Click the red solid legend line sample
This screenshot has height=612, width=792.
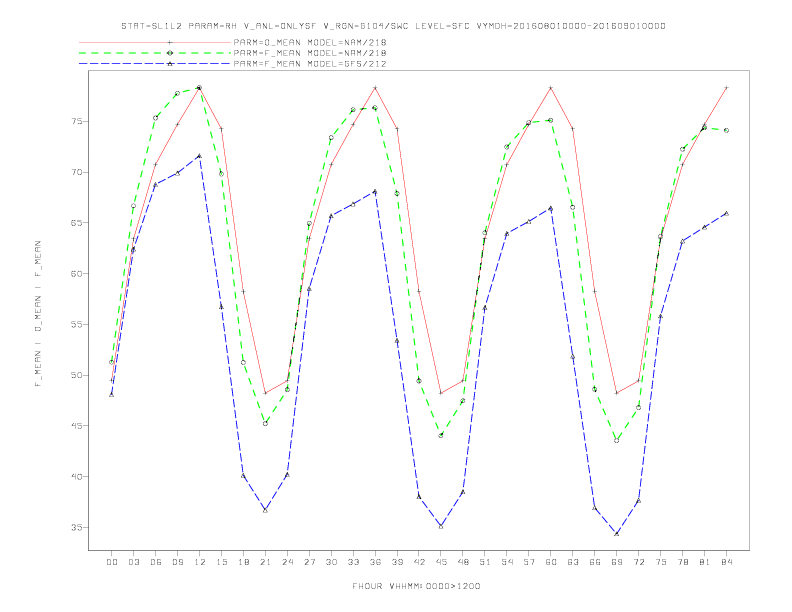tap(155, 42)
